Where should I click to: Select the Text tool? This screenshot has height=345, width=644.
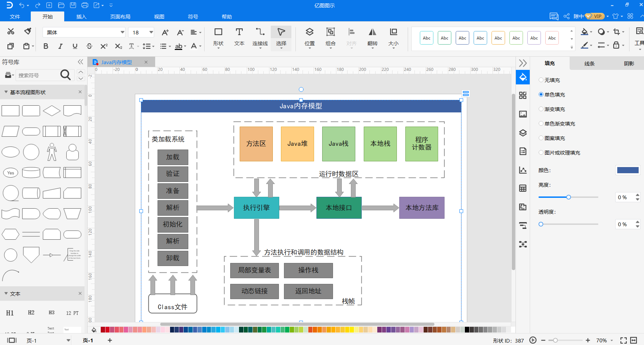(239, 37)
